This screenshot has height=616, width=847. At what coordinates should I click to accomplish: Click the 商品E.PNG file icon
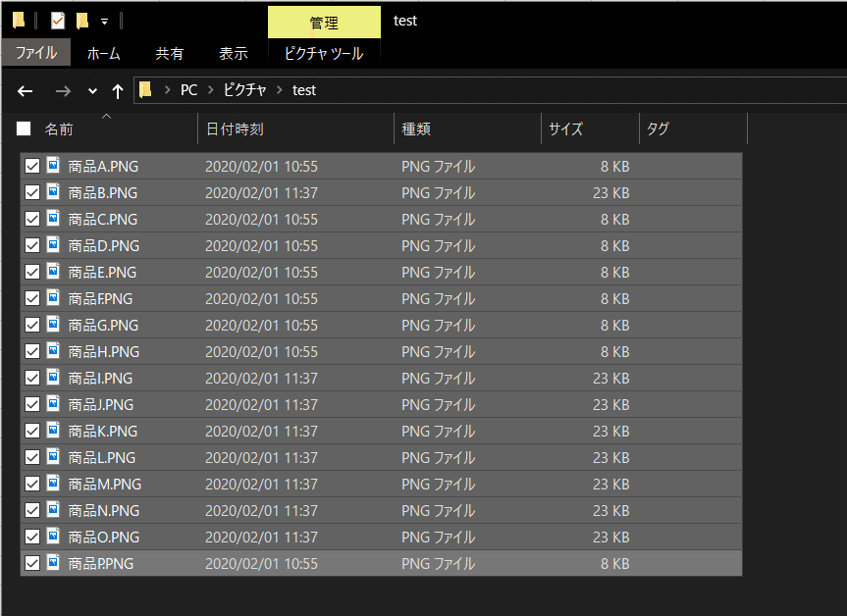53,271
